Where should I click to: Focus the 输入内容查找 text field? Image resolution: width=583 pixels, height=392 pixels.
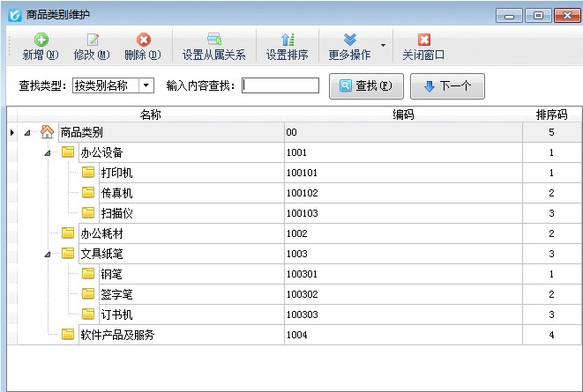[x=280, y=85]
